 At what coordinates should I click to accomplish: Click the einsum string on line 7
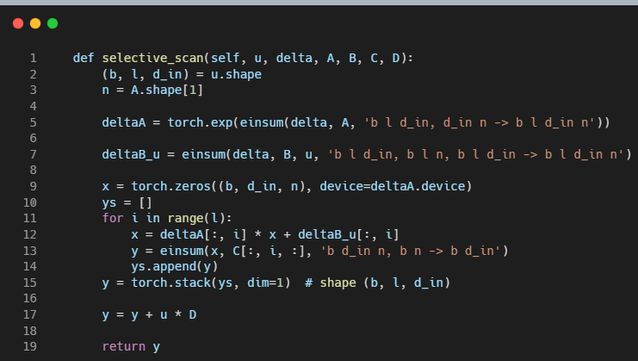(476, 155)
